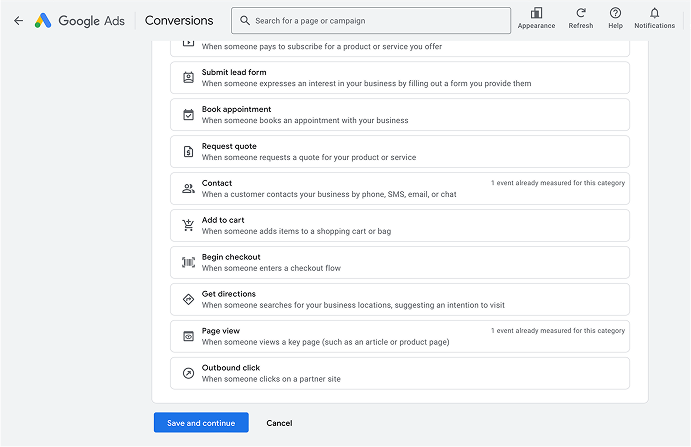Select the Begin checkout category
691x447 pixels.
(x=400, y=262)
